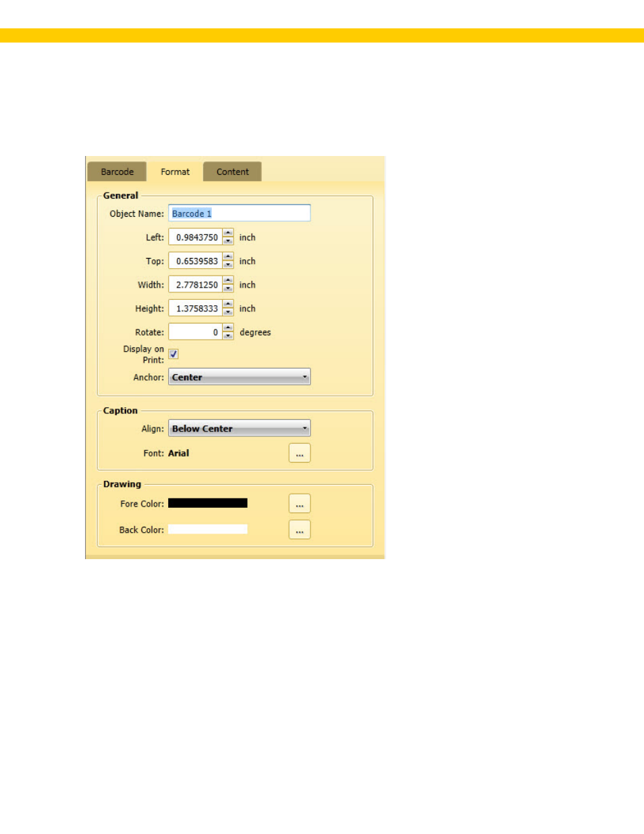
Task: Open the Content tab
Action: click(232, 172)
